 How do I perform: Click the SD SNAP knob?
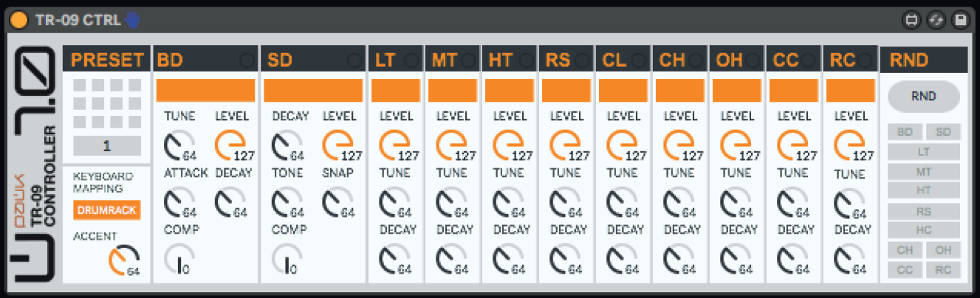(x=335, y=202)
